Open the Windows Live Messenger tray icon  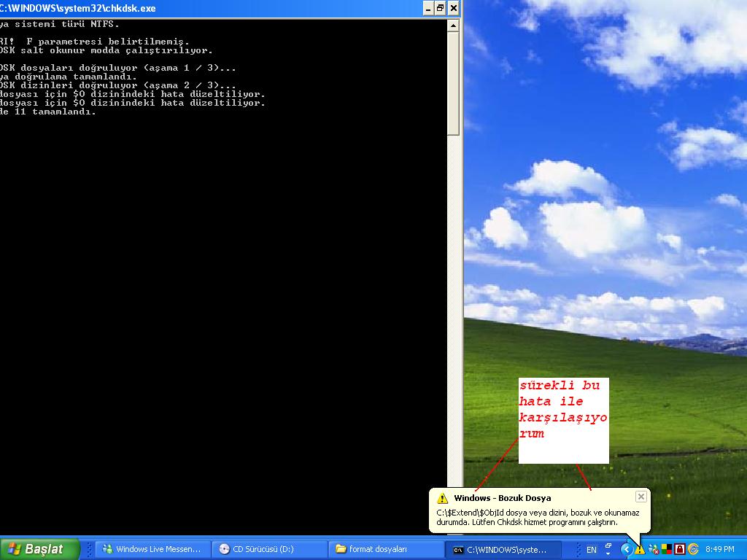click(x=652, y=548)
